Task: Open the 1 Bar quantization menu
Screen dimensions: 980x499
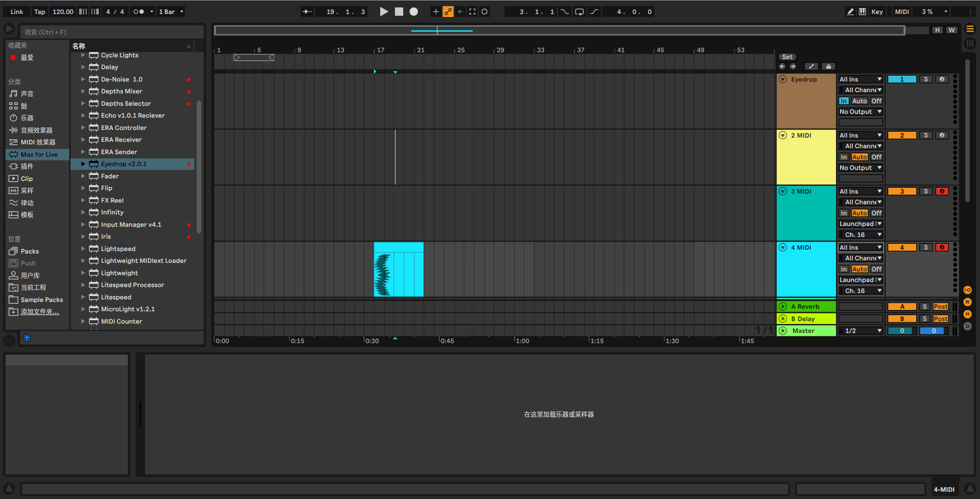Action: click(x=171, y=11)
